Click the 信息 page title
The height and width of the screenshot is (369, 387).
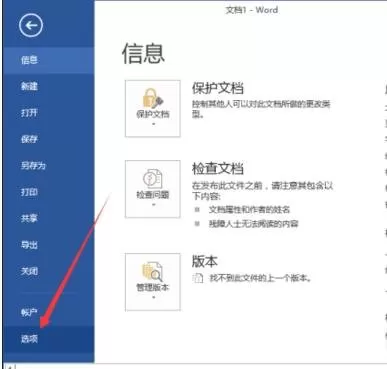coord(143,53)
